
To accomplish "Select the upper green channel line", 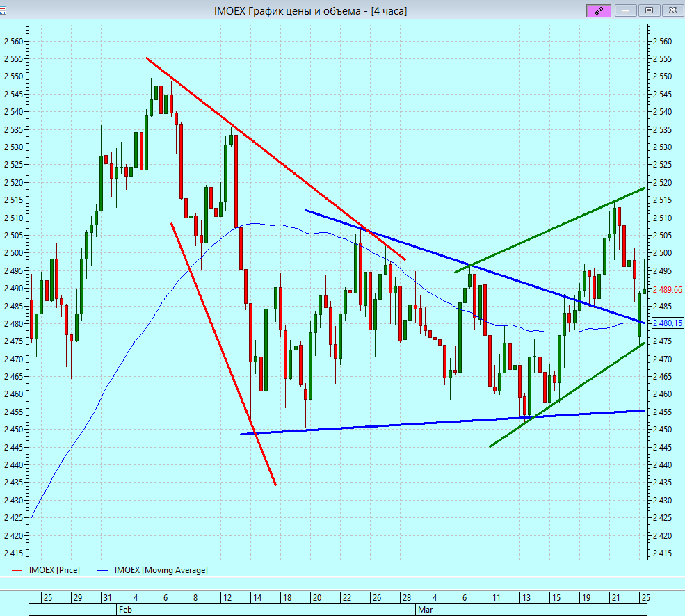I will pos(549,230).
